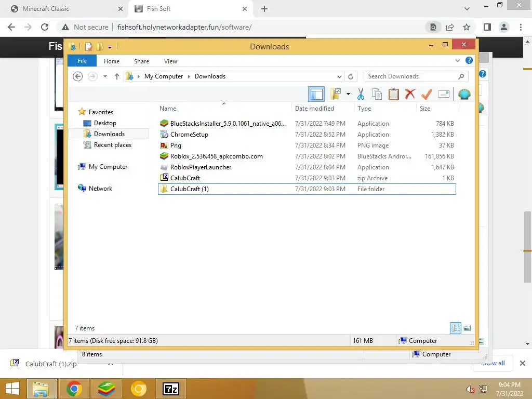The height and width of the screenshot is (399, 532).
Task: Open the Chrome three-dot menu
Action: 521,27
